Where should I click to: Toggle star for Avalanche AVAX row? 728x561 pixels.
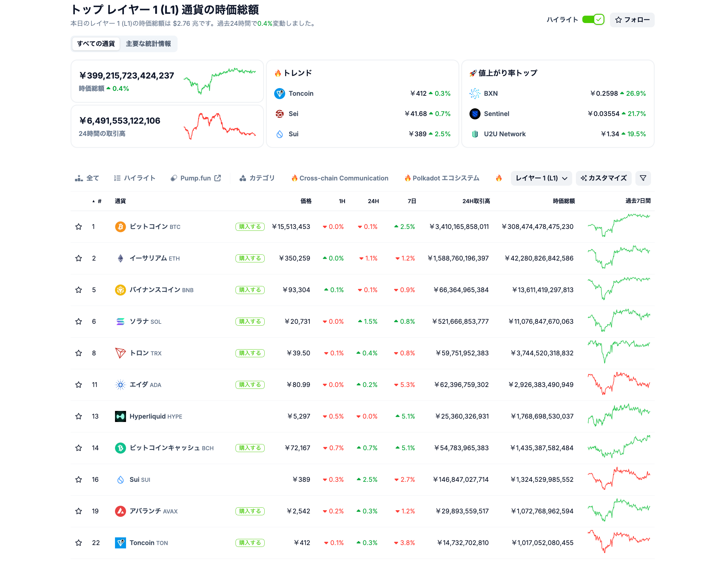click(x=79, y=511)
